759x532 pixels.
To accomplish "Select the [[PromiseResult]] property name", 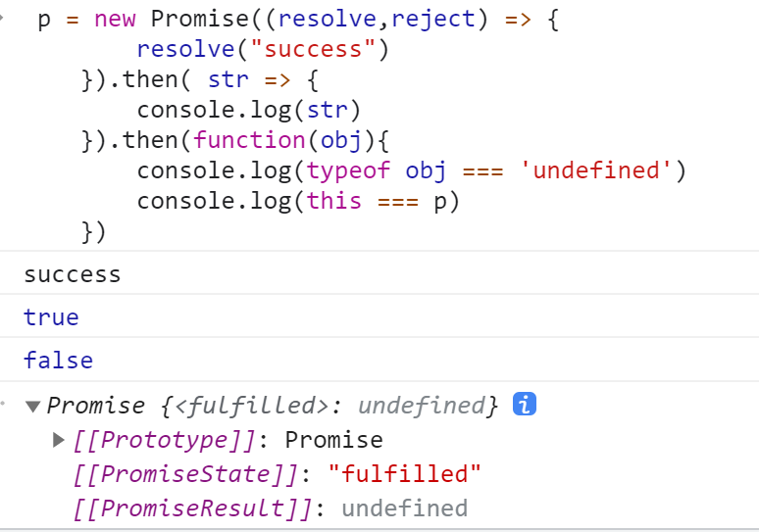I will point(192,508).
